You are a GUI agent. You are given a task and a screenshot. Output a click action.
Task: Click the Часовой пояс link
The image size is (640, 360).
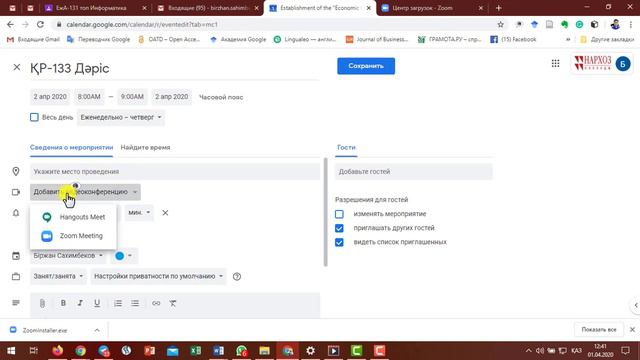coord(221,97)
